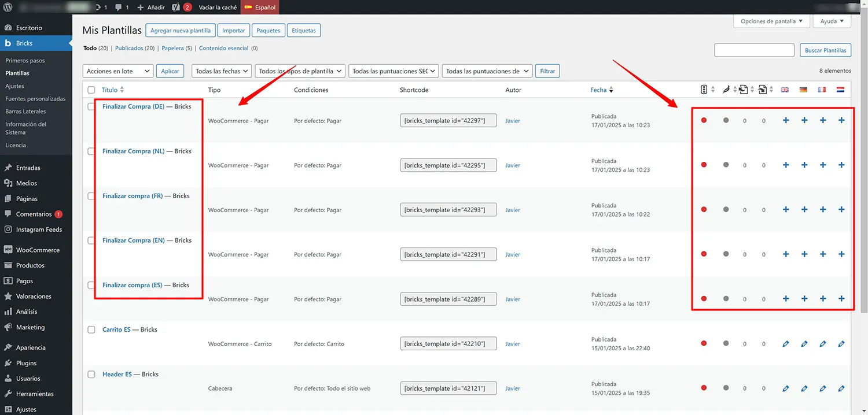Click the shortcode field with id 42210
This screenshot has height=415, width=868.
coord(448,343)
